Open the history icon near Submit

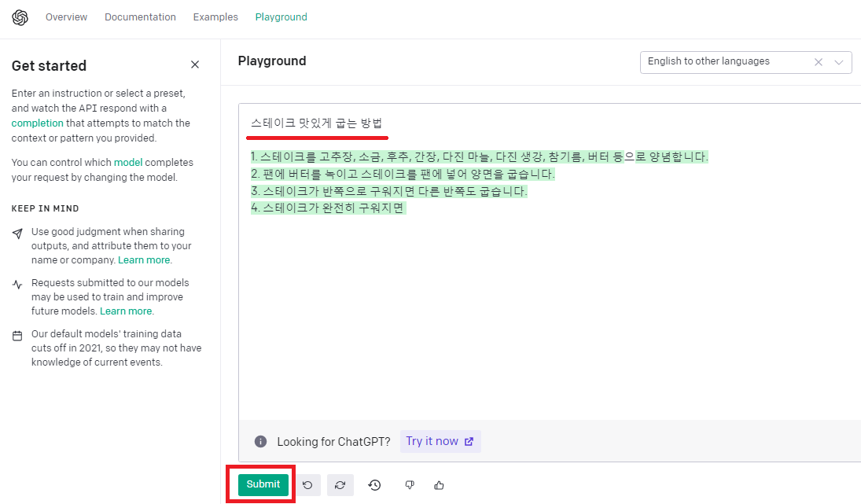(374, 485)
